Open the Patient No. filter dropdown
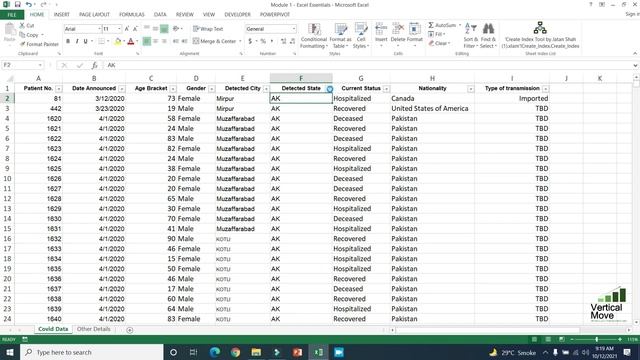This screenshot has width=640, height=360. [x=59, y=89]
